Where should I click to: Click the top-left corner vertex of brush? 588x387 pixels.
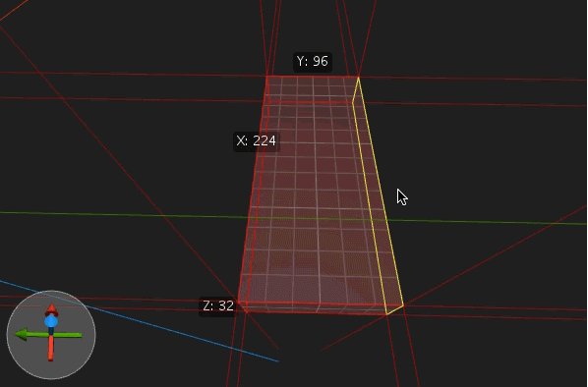tap(266, 77)
